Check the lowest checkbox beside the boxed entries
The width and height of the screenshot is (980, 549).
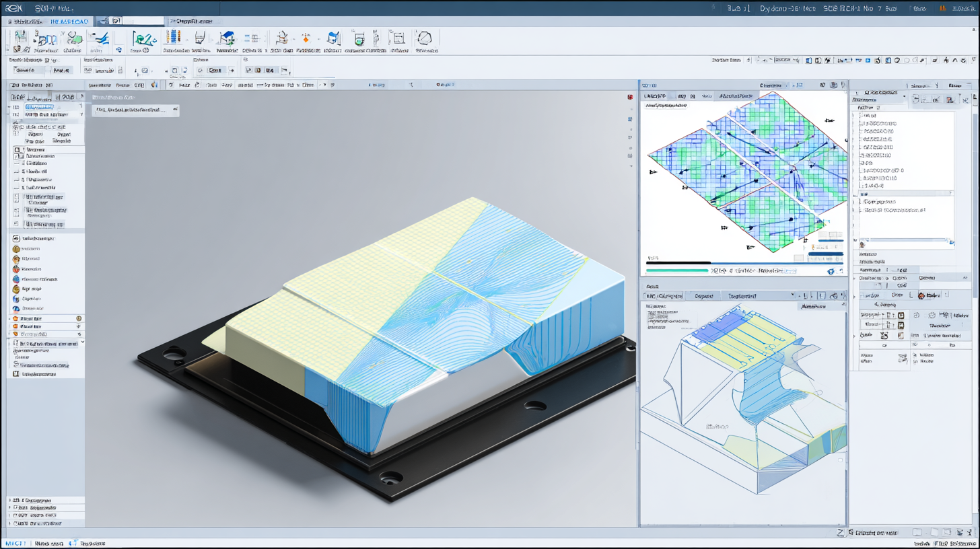pos(17,223)
